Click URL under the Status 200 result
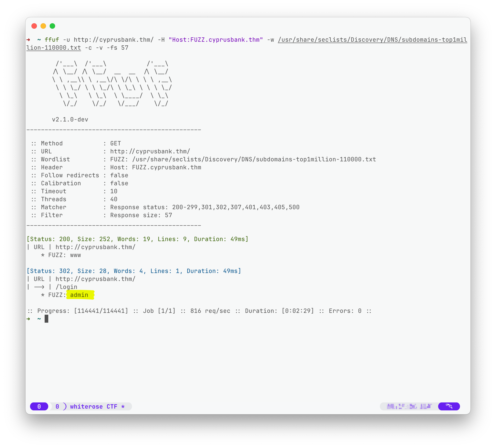The image size is (496, 448). click(x=95, y=247)
